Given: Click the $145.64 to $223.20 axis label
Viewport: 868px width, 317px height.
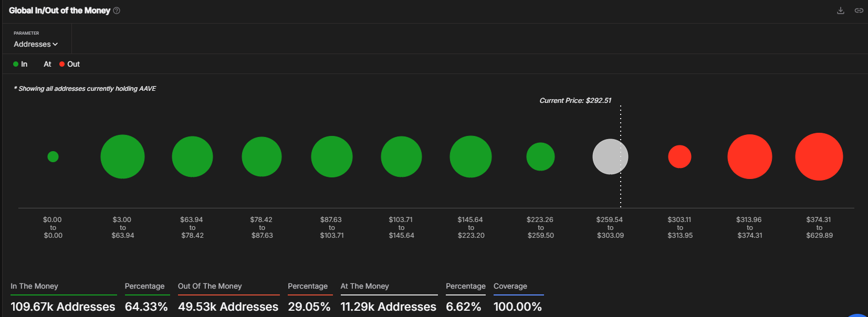Looking at the screenshot, I should click(x=470, y=227).
